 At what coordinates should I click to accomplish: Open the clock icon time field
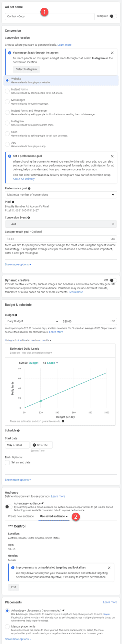[x=42, y=445]
